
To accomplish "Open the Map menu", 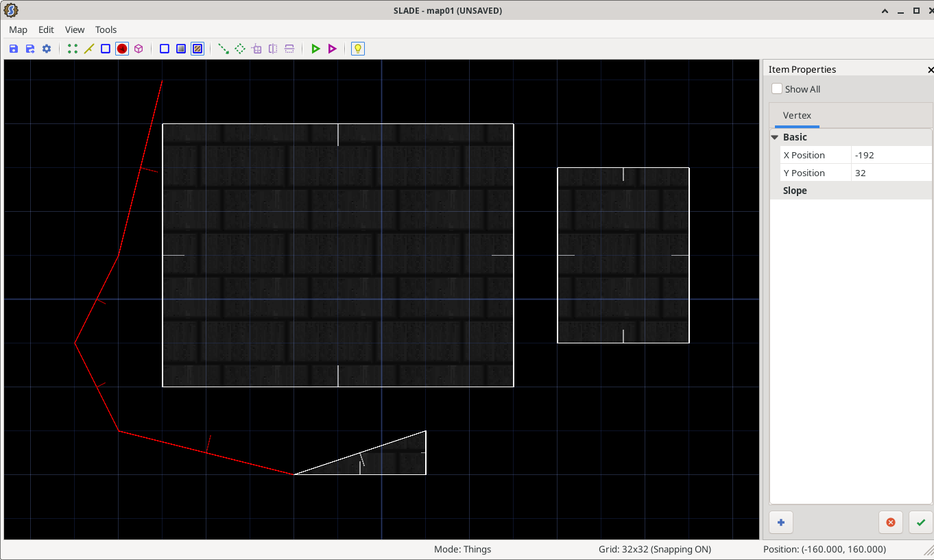I will [19, 29].
